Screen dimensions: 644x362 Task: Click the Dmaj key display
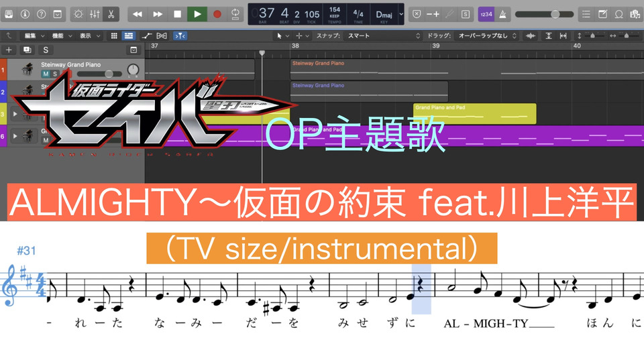384,14
